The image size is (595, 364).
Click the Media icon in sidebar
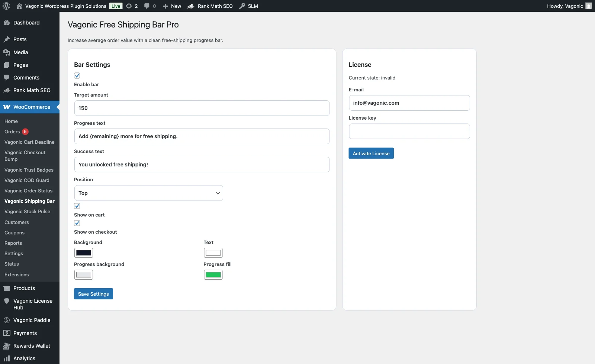pyautogui.click(x=7, y=52)
